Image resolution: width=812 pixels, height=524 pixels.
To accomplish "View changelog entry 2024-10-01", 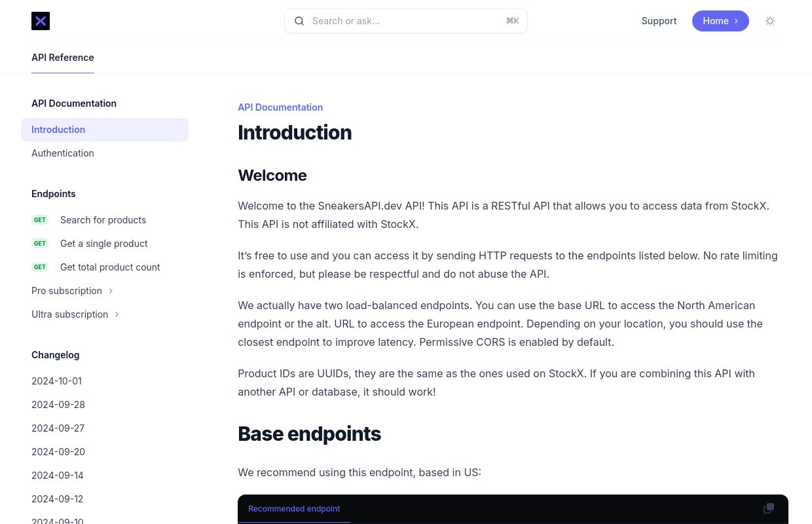I will 56,381.
